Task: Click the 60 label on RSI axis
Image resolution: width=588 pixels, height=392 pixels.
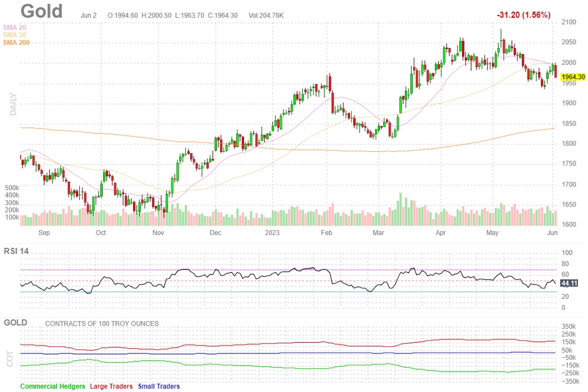Action: (565, 274)
